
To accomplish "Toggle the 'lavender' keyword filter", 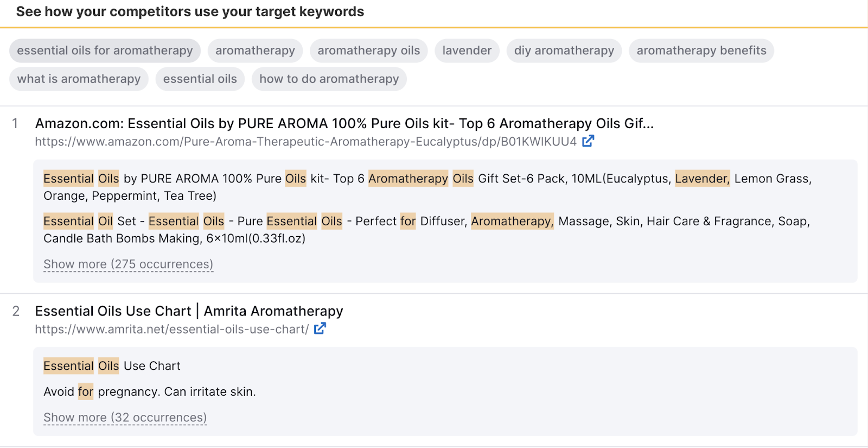I will pyautogui.click(x=467, y=51).
